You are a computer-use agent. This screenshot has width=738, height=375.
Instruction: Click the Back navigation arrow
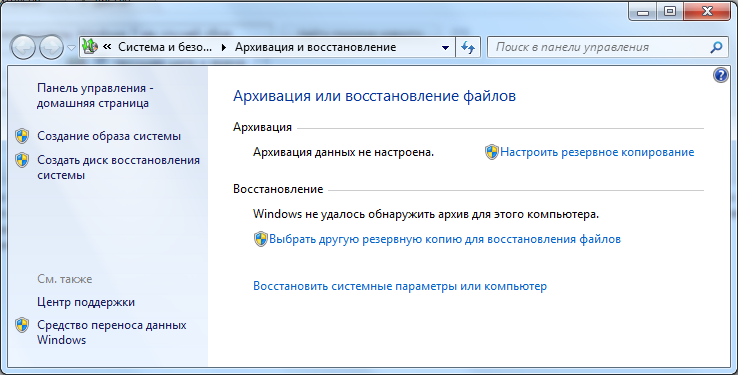pyautogui.click(x=23, y=47)
